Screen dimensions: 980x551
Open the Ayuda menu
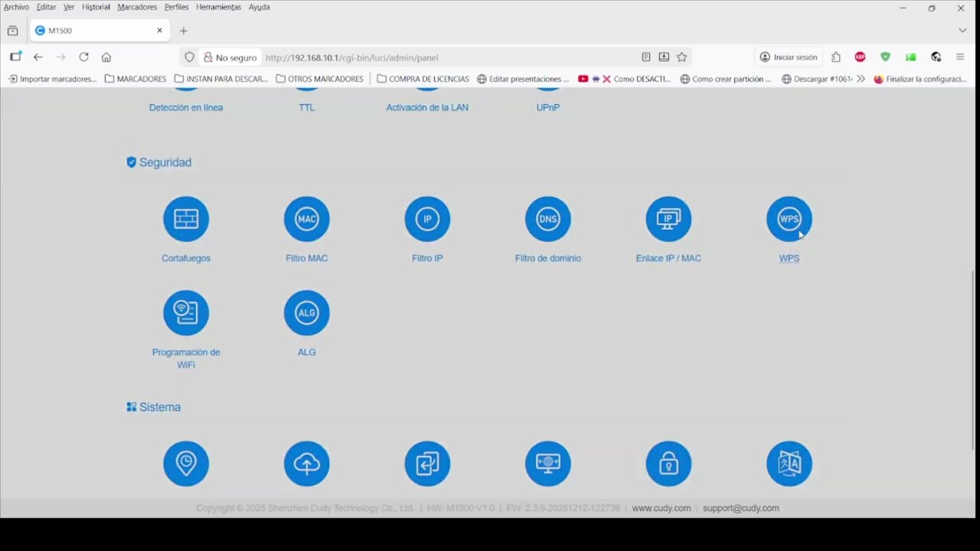tap(259, 7)
